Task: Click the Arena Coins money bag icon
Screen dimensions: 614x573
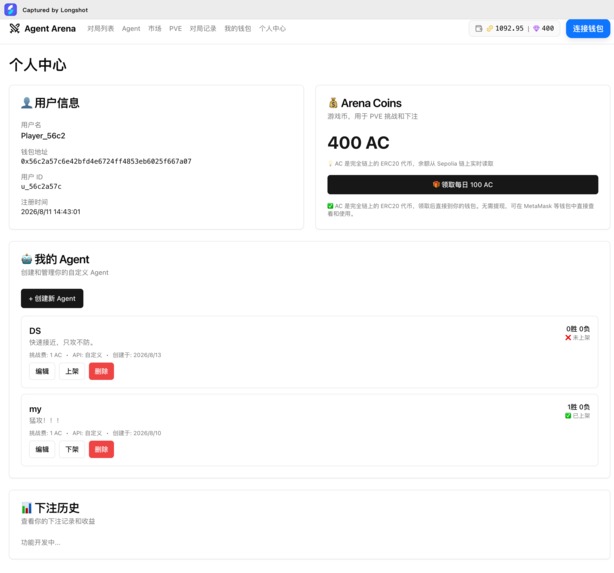Action: 333,103
